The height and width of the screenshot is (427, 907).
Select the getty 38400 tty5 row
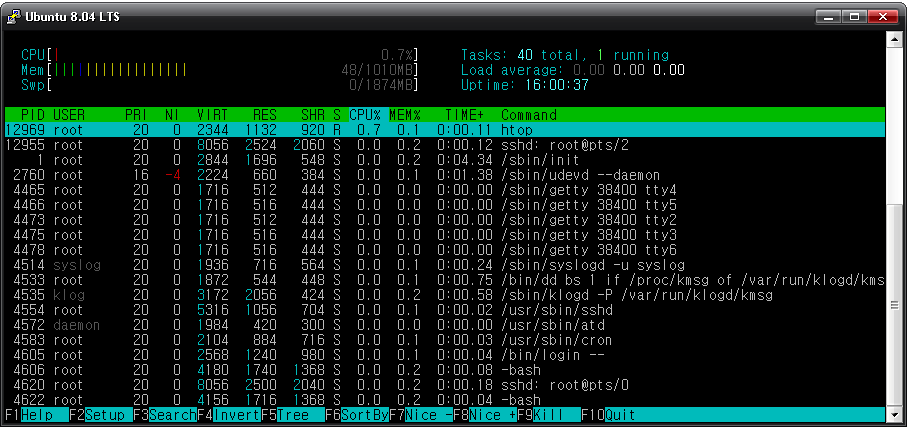445,205
